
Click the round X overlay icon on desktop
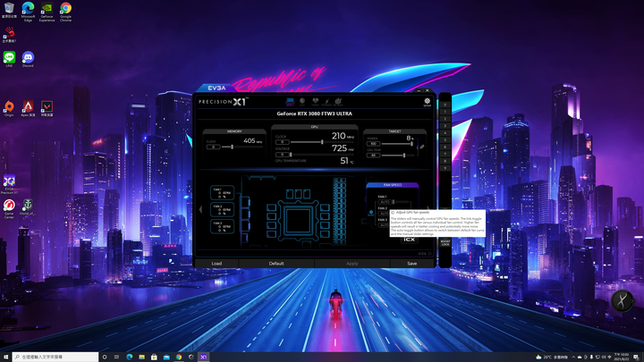point(622,301)
